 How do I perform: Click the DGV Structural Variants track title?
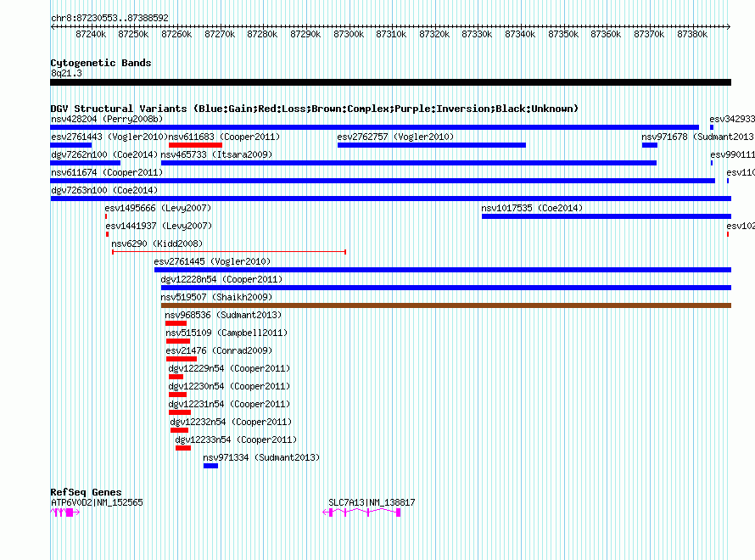(315, 109)
